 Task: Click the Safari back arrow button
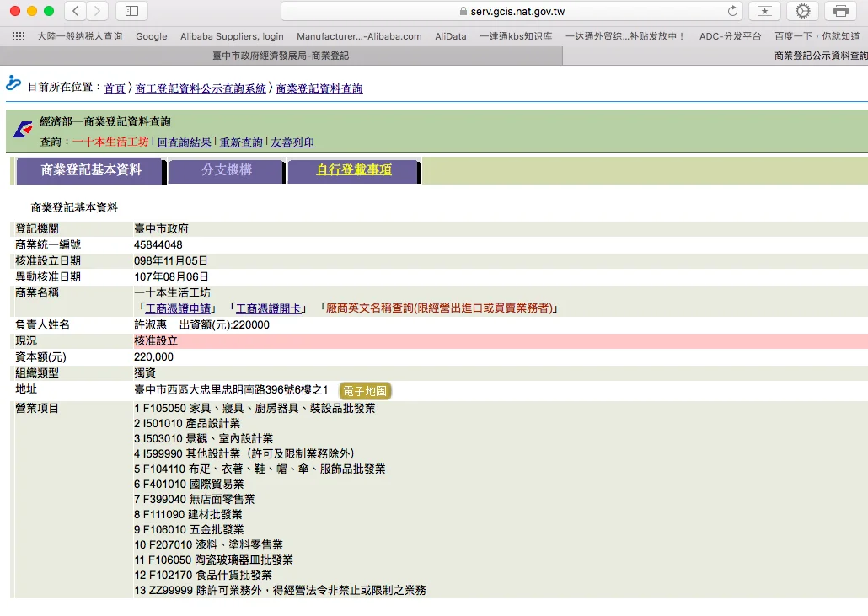coord(76,11)
